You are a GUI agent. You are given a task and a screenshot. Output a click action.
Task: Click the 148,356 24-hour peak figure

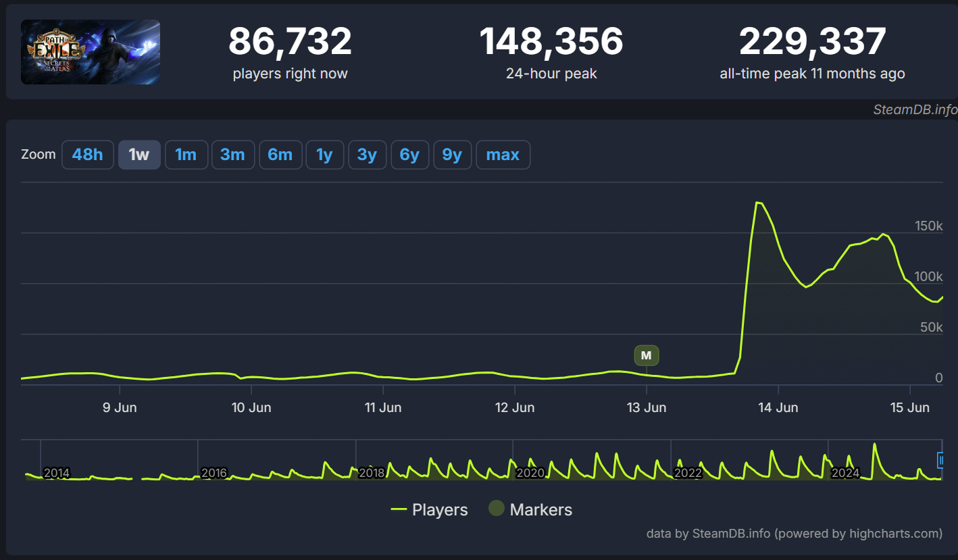[551, 41]
